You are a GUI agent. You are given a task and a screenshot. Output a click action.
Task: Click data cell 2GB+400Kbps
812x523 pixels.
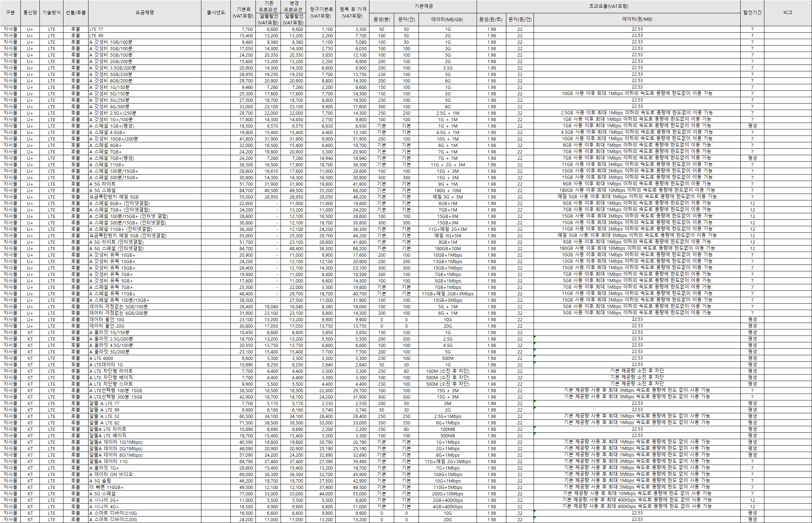click(x=448, y=500)
